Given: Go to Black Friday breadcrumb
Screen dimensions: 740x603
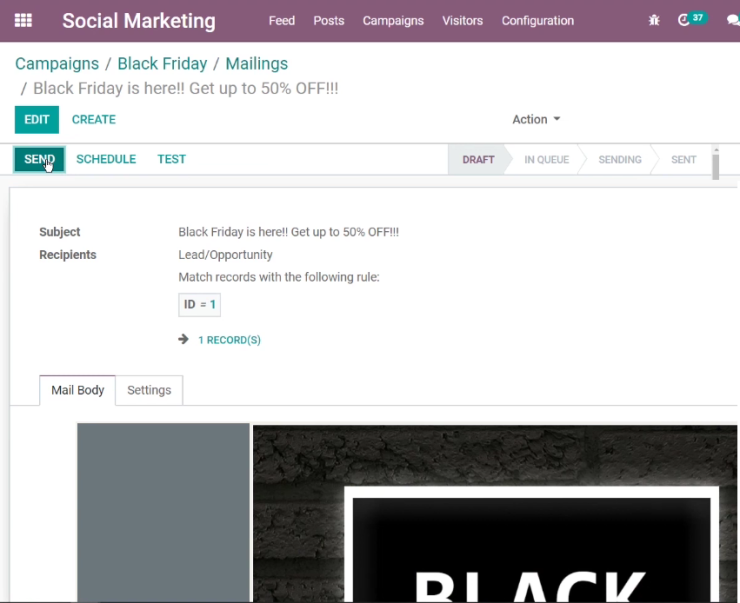Looking at the screenshot, I should 162,64.
